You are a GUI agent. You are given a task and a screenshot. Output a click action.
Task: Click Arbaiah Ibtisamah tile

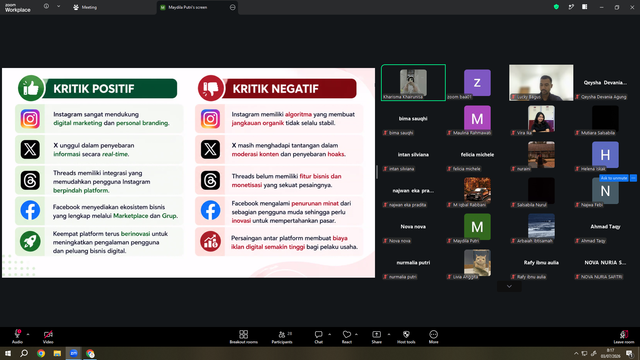(541, 227)
